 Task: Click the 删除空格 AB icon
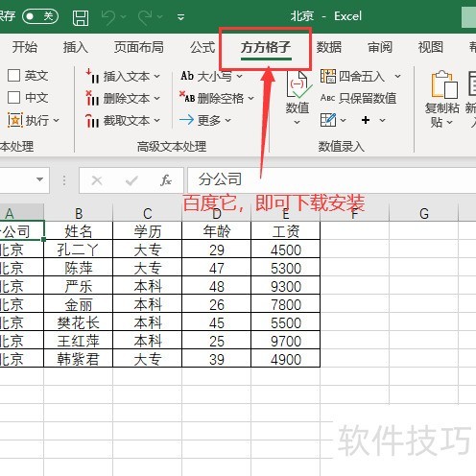pyautogui.click(x=187, y=97)
